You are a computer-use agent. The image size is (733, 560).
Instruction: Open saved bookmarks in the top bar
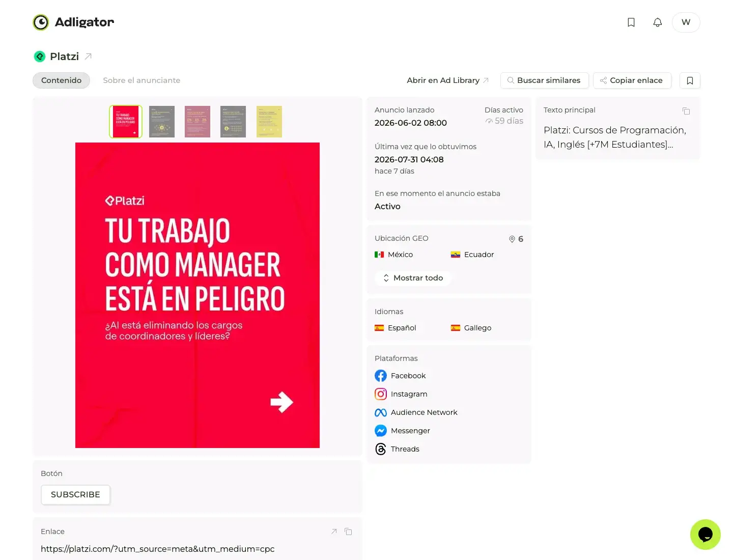point(631,22)
